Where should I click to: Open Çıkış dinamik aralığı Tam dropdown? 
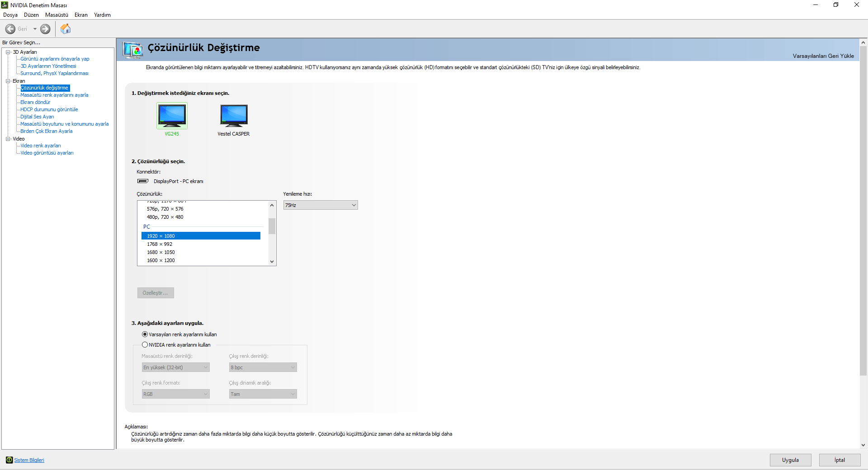tap(263, 394)
